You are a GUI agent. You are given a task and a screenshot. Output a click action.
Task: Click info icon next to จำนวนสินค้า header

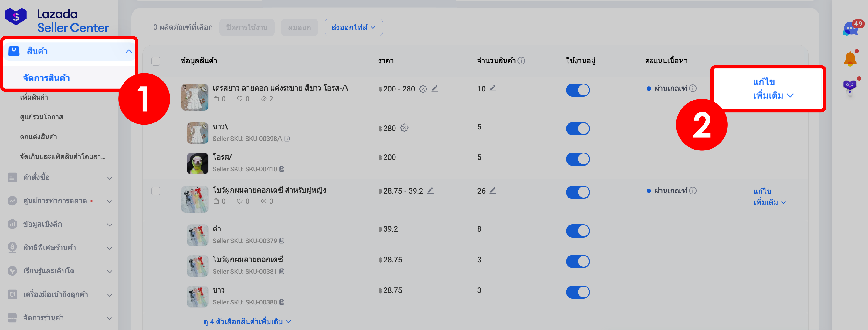point(521,61)
